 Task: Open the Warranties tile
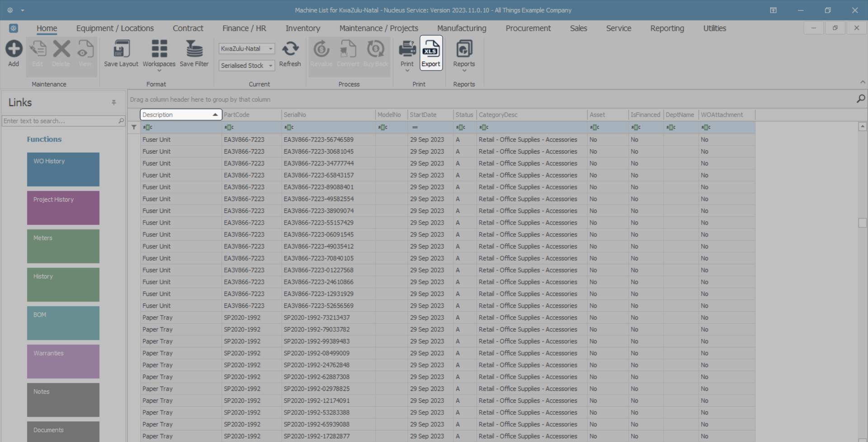point(63,362)
